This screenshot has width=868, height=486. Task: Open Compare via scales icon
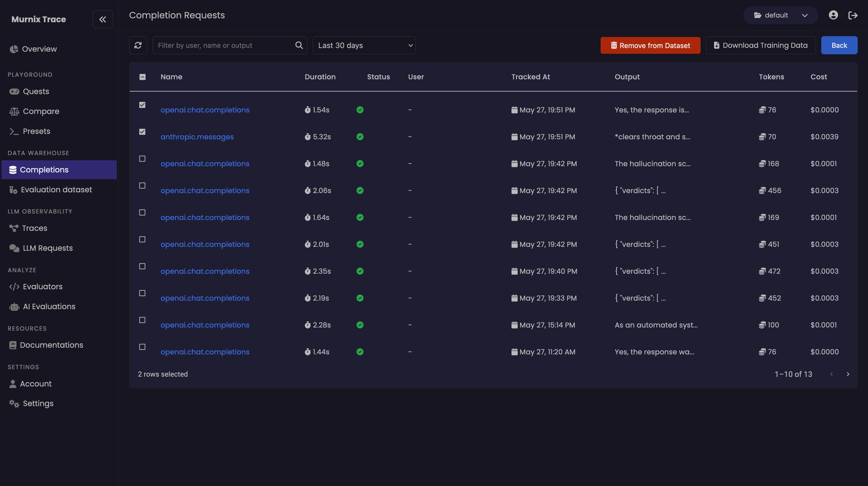coord(14,111)
